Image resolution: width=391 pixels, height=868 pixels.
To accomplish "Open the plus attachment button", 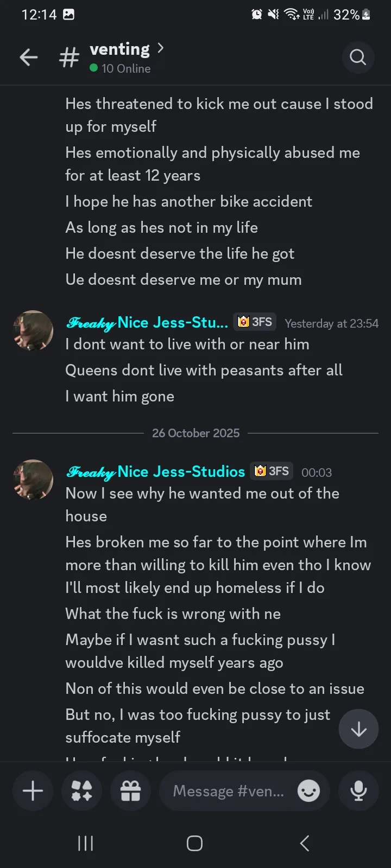I will click(33, 790).
